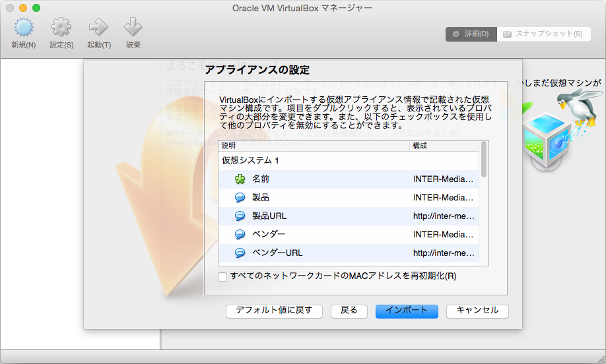Click the 製品URL label in the list
Image resolution: width=606 pixels, height=364 pixels.
pos(269,216)
